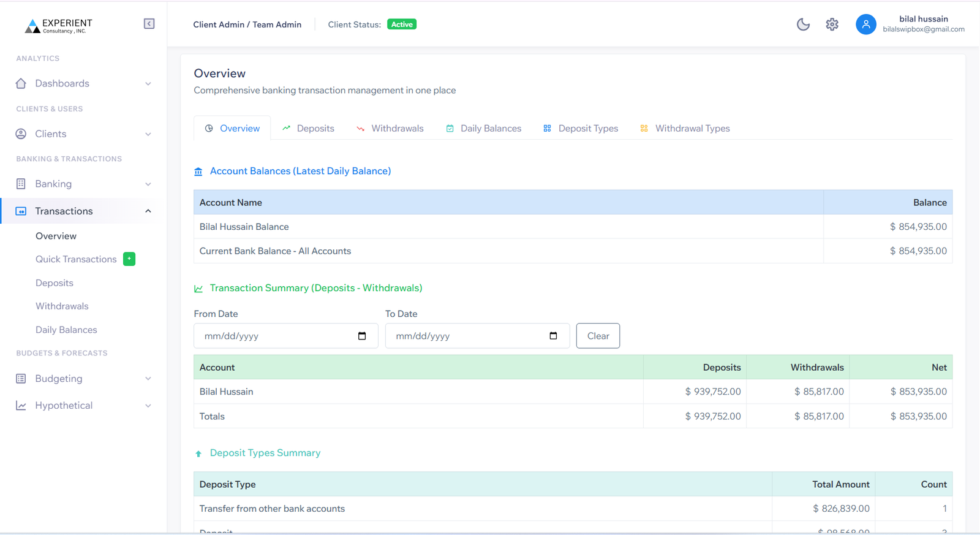Open Deposits in the sidebar submenu

(x=55, y=283)
